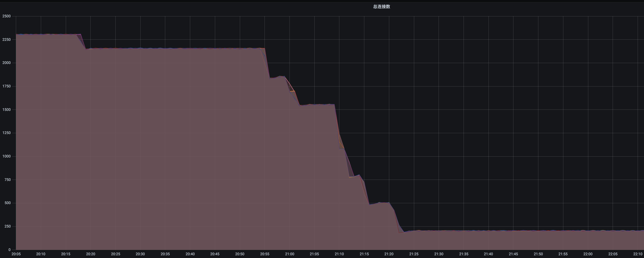Click the 2500 y-axis label
Screen dimensions: 644x258
coord(7,16)
